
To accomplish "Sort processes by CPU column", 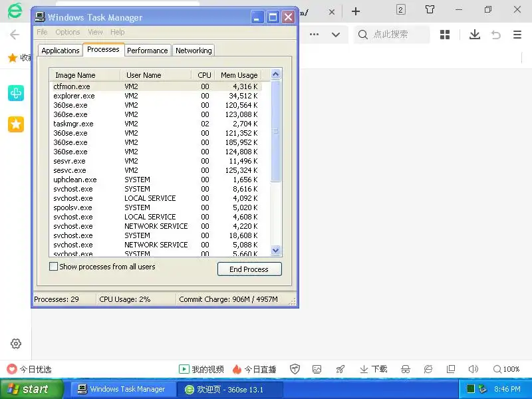I will click(203, 75).
